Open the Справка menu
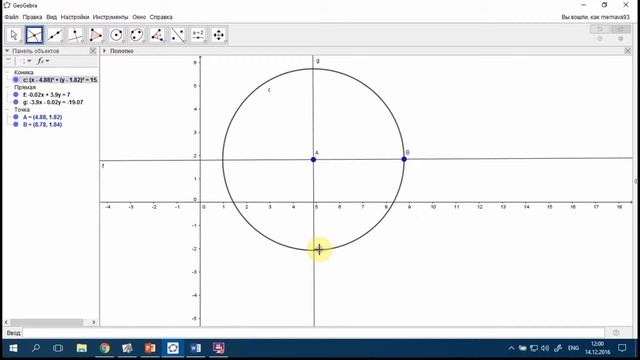The height and width of the screenshot is (360, 640). click(x=161, y=17)
